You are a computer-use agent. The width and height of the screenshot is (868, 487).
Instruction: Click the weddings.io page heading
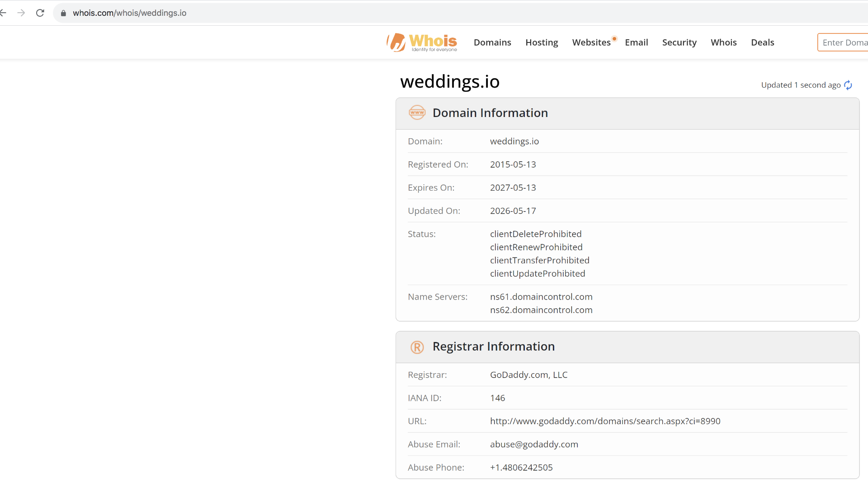[x=450, y=82]
